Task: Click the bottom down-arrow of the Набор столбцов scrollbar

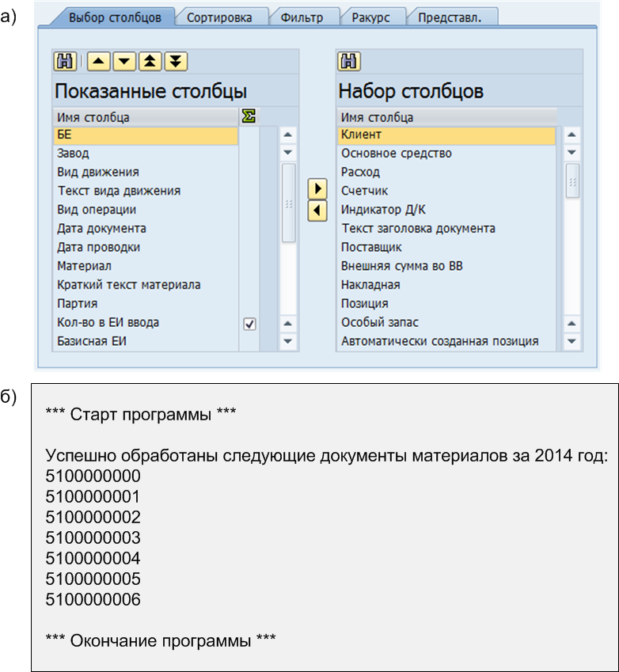Action: pyautogui.click(x=572, y=342)
